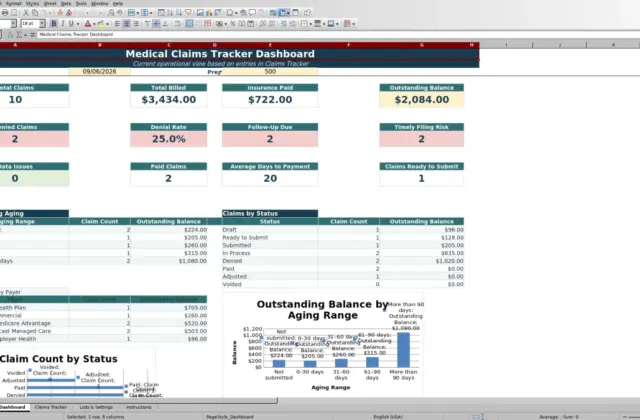Click the Background Color highlighter swatch

tap(101, 24)
